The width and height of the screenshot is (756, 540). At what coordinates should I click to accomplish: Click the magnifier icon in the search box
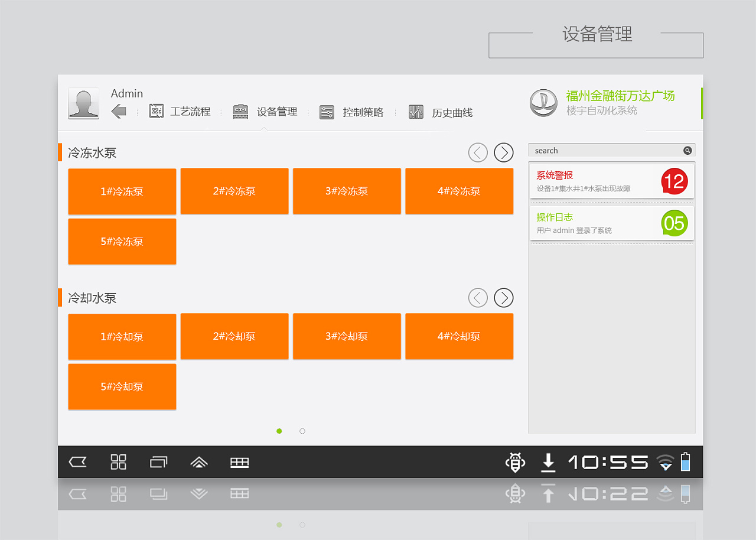pyautogui.click(x=687, y=150)
